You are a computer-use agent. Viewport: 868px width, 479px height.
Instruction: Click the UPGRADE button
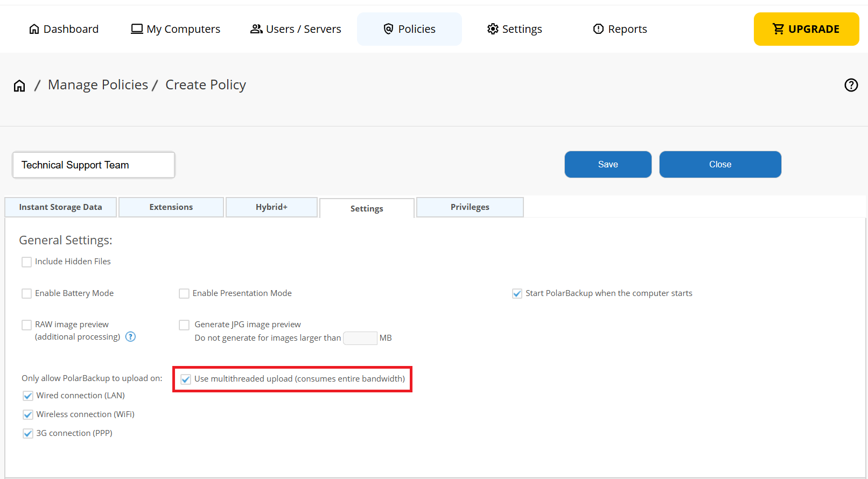coord(806,29)
